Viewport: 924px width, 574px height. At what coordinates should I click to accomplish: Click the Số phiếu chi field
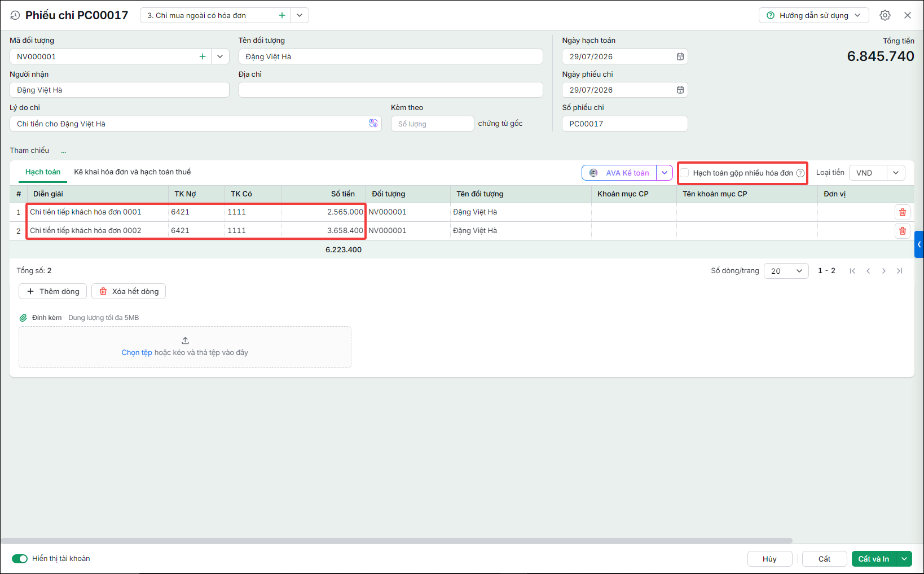624,124
